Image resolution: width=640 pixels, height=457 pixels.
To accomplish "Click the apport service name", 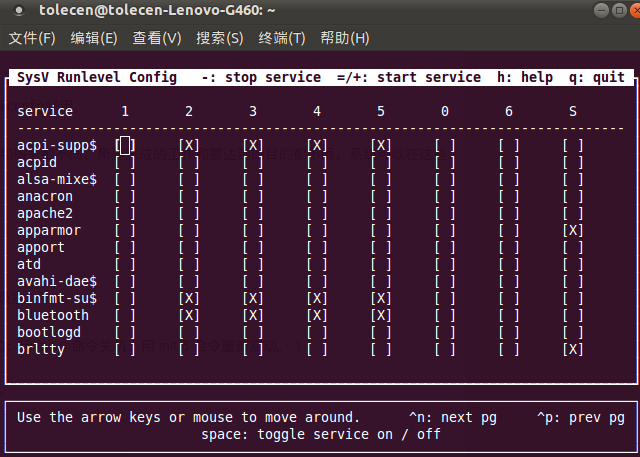I will pyautogui.click(x=41, y=248).
